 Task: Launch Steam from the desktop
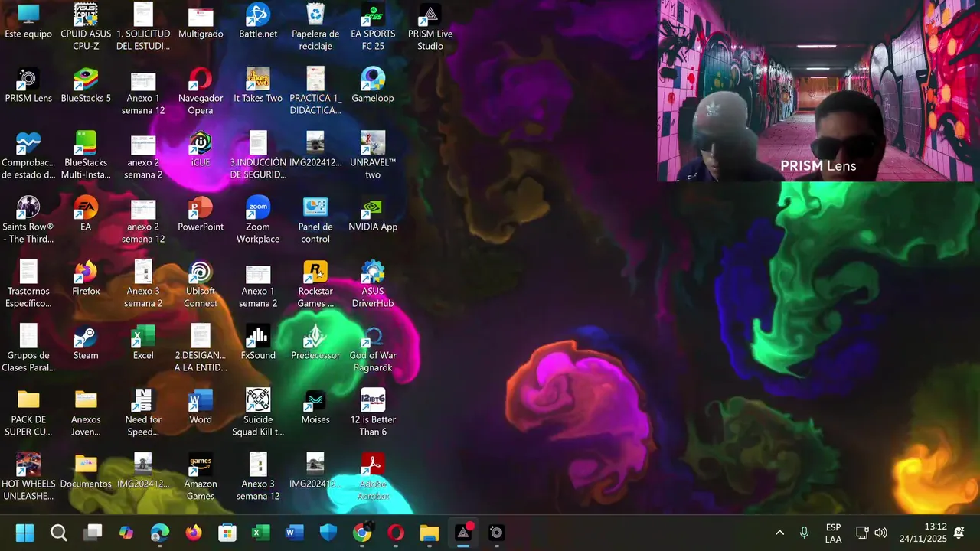[86, 343]
